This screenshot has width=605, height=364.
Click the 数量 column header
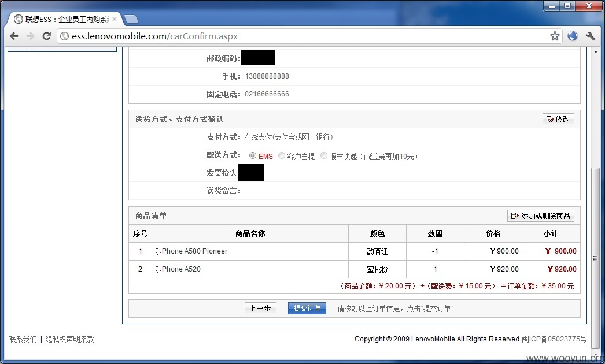click(x=435, y=233)
